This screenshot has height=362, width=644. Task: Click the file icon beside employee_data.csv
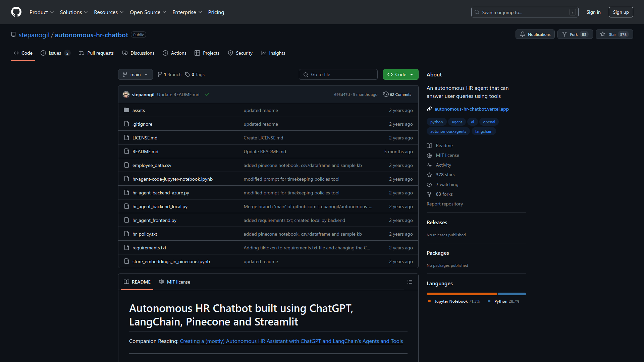pyautogui.click(x=126, y=165)
